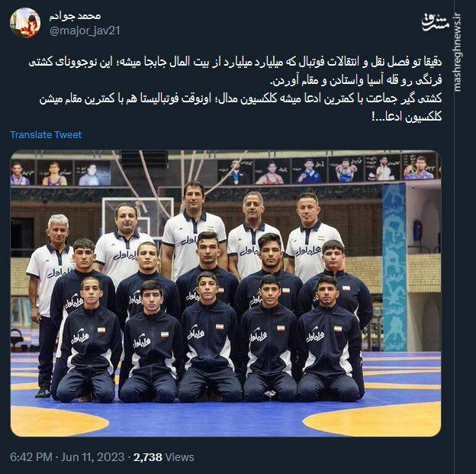Open the display name محمد جوادم
476x474 pixels.
(75, 16)
